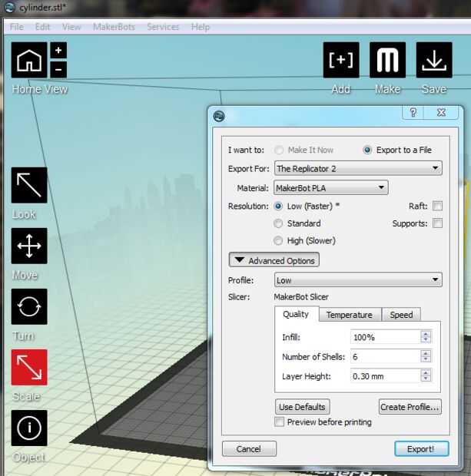Open the Edit menu
The width and height of the screenshot is (471, 476).
pyautogui.click(x=42, y=27)
